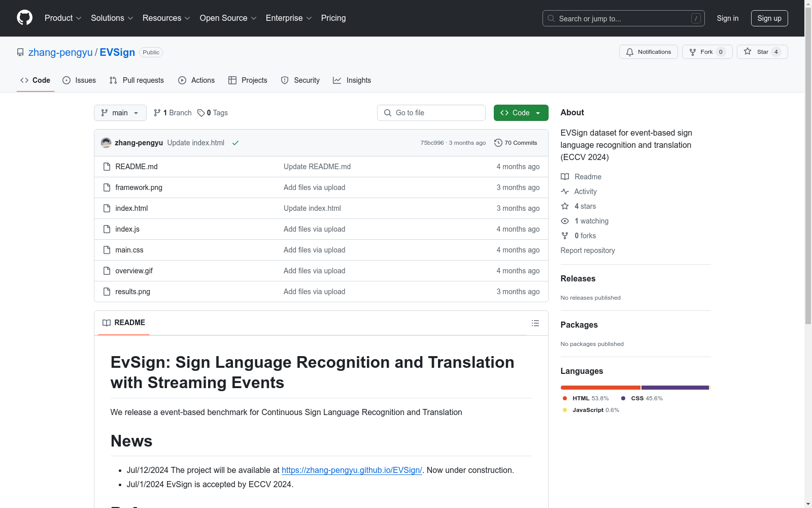Click the fork icon in Fork button
812x508 pixels.
pos(693,52)
